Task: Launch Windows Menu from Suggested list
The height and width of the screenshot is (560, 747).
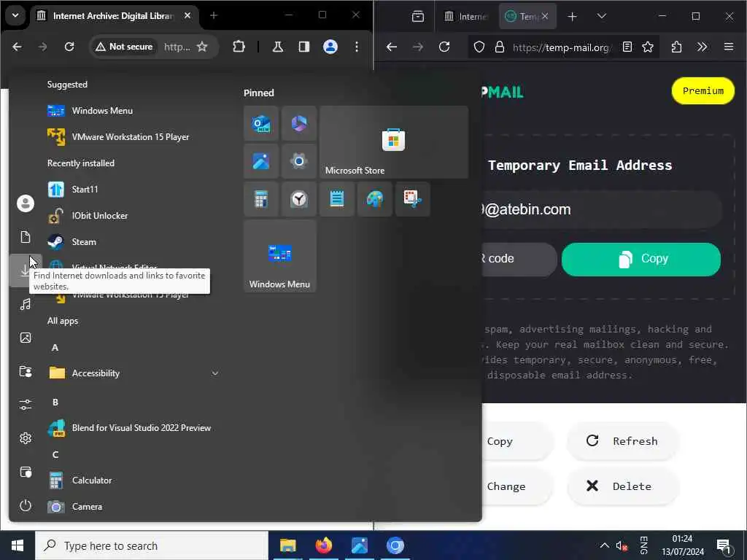Action: [x=133, y=111]
